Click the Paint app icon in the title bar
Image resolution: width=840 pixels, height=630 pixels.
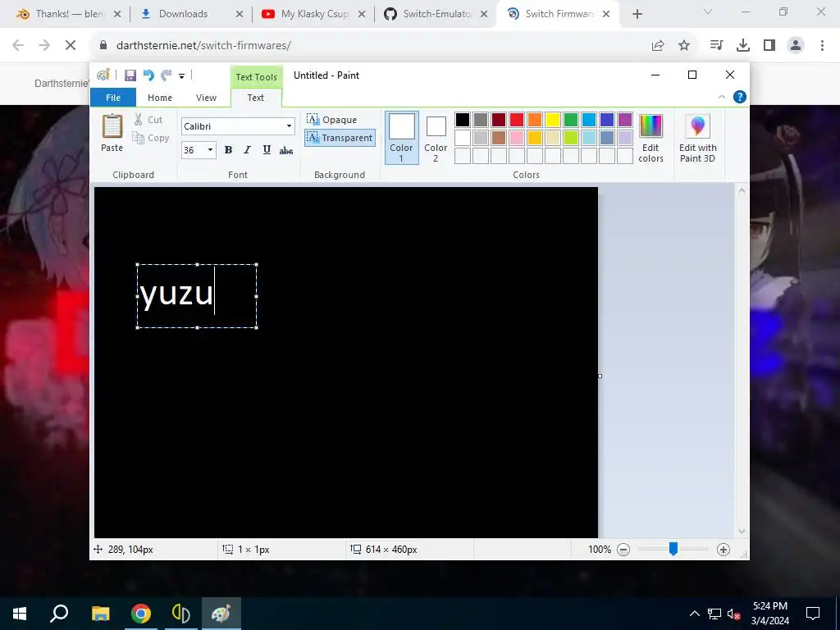coord(103,75)
